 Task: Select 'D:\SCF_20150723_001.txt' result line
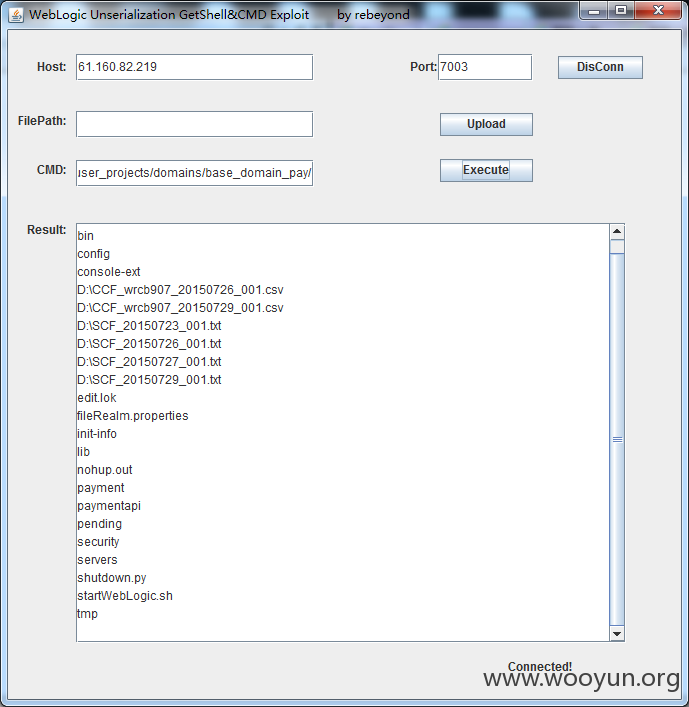[149, 326]
